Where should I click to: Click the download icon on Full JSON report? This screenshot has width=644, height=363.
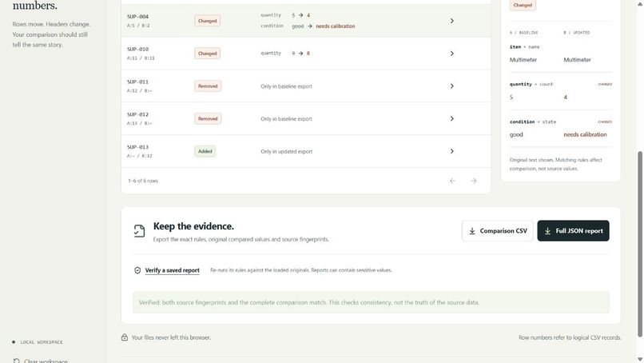[547, 231]
